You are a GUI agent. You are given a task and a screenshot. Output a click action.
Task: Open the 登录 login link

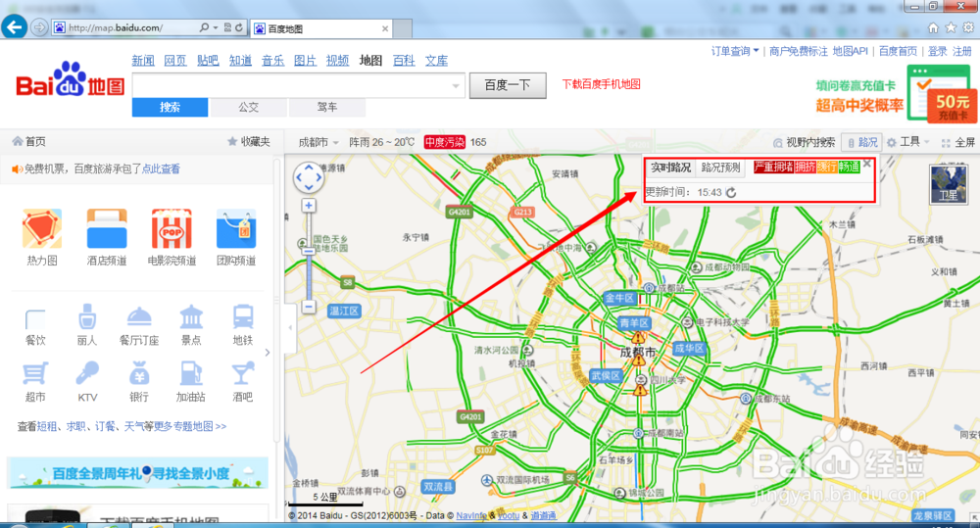pos(936,51)
